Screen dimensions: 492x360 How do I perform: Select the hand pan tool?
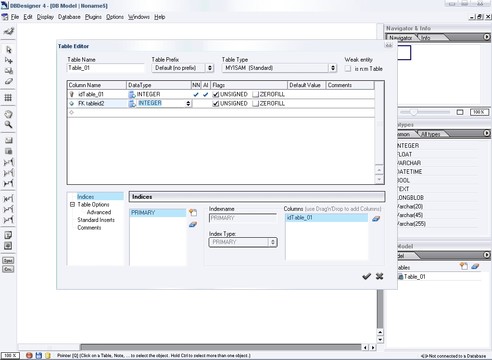(x=8, y=114)
